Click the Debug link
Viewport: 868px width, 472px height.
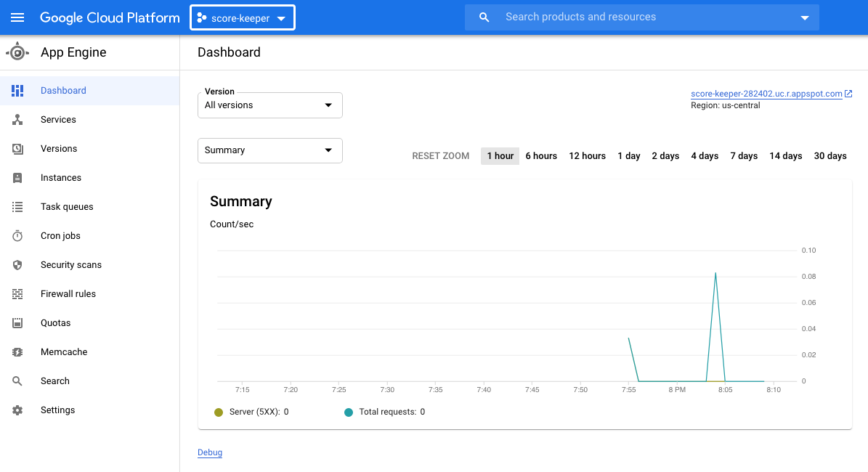tap(210, 452)
